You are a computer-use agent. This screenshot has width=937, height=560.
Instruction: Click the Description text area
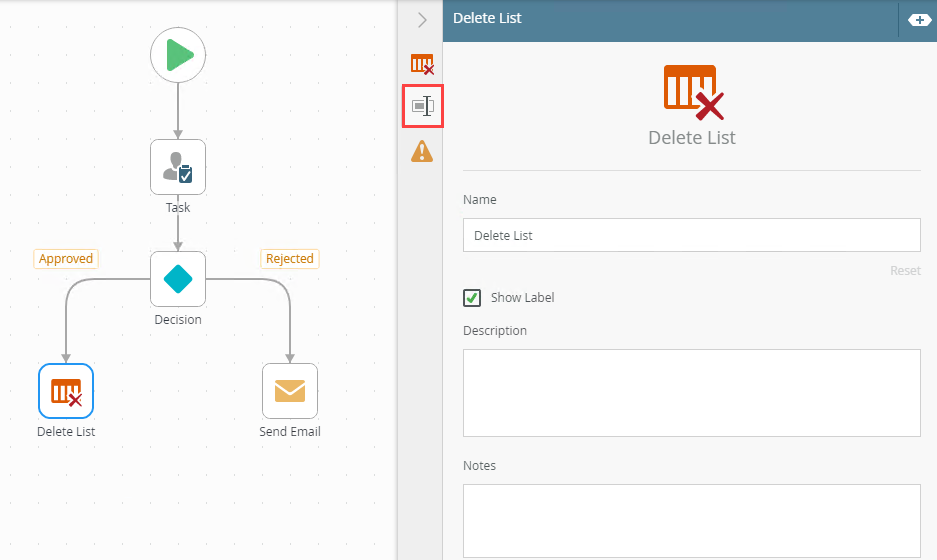click(691, 392)
